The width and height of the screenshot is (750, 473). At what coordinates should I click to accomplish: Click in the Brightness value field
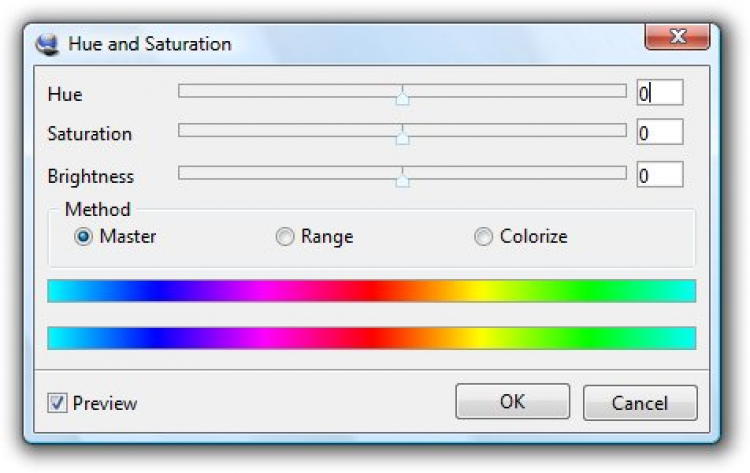tap(660, 175)
